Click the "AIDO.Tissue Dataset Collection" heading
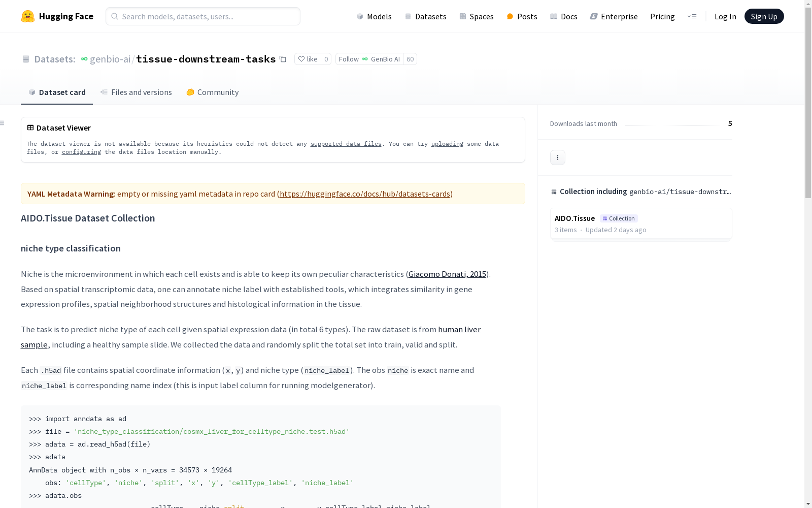Viewport: 812px width, 508px height. [88, 218]
